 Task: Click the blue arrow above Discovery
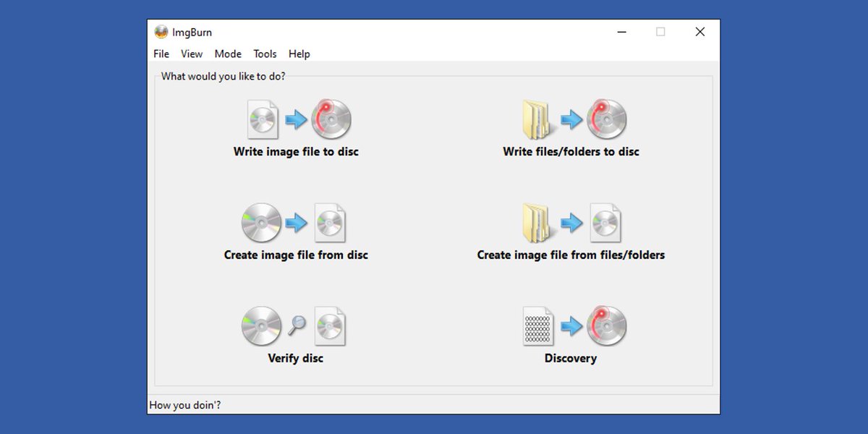(x=571, y=325)
